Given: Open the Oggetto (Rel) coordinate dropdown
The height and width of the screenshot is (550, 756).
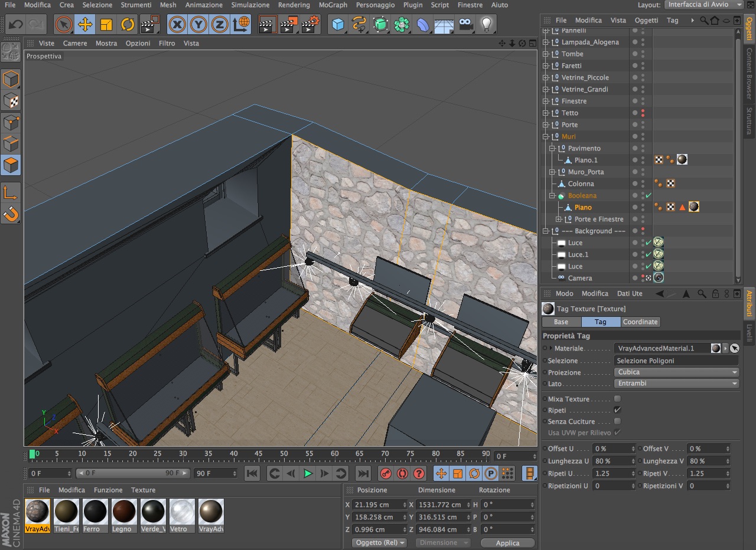Looking at the screenshot, I should (x=379, y=543).
